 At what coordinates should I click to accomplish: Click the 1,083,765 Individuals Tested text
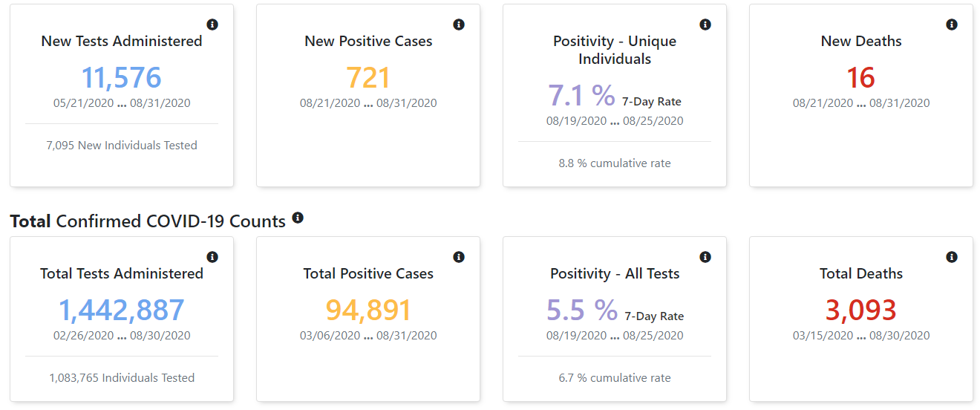[x=122, y=378]
